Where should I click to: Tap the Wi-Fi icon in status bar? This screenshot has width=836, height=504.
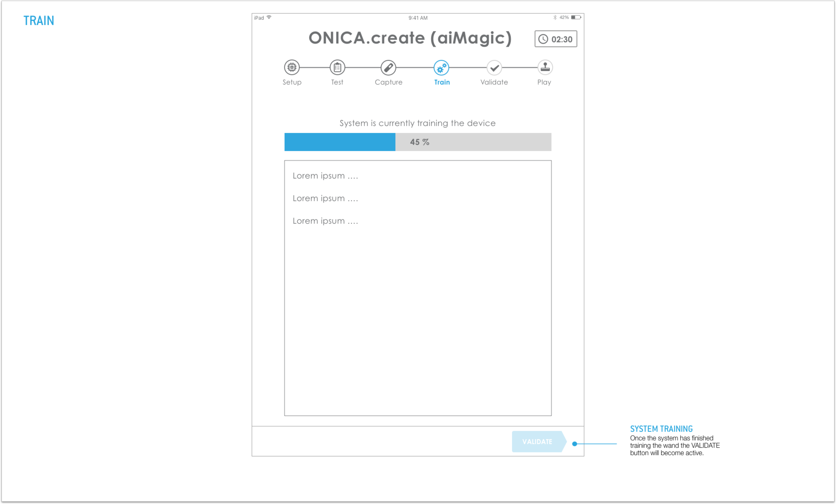coord(269,17)
